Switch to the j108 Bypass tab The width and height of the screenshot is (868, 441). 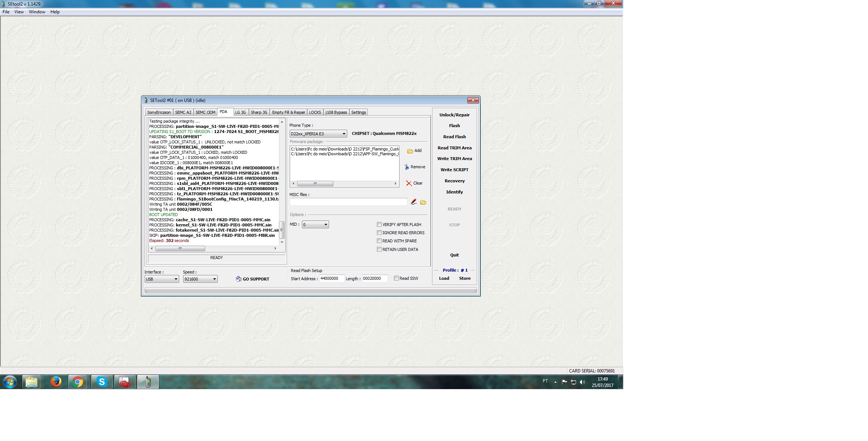click(x=336, y=112)
